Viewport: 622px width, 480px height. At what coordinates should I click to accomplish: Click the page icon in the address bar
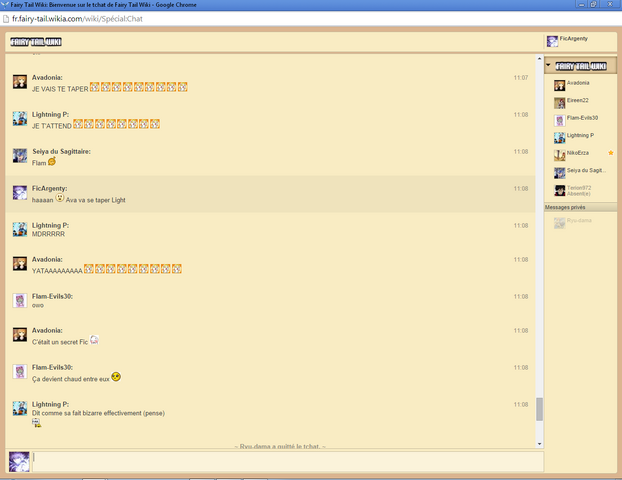[6, 19]
